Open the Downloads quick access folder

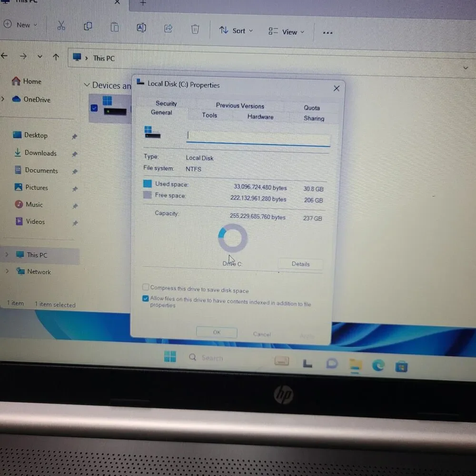(x=35, y=153)
